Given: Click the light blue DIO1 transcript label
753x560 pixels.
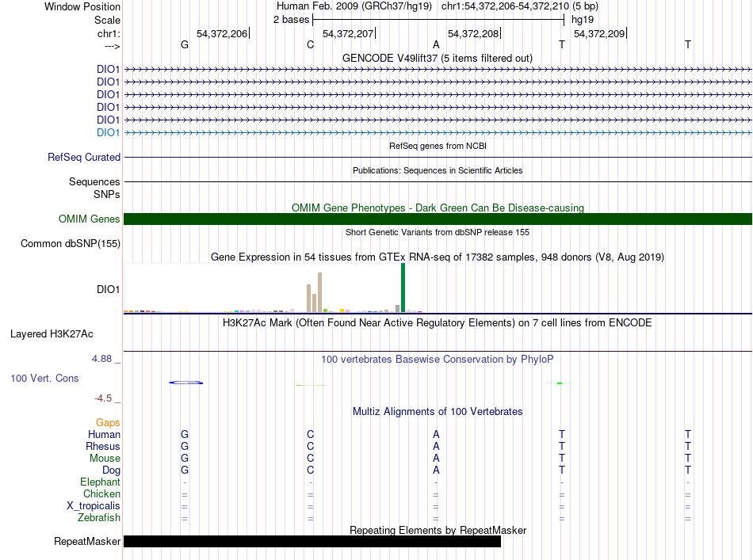Looking at the screenshot, I should (108, 132).
